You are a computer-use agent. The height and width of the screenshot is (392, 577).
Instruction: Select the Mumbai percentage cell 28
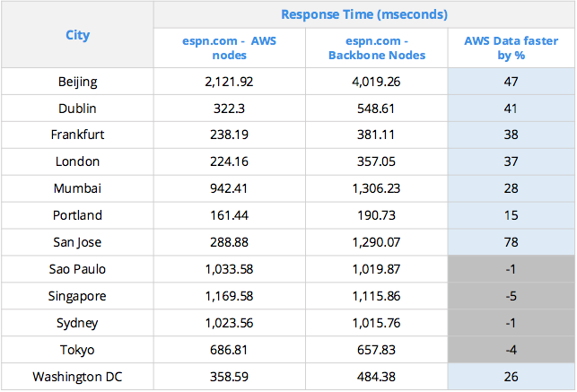point(511,188)
